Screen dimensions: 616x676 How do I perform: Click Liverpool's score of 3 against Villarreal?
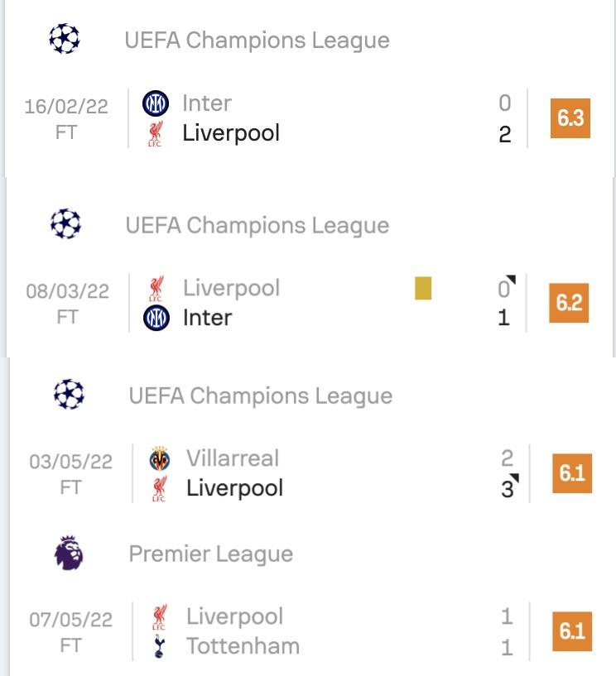click(508, 489)
